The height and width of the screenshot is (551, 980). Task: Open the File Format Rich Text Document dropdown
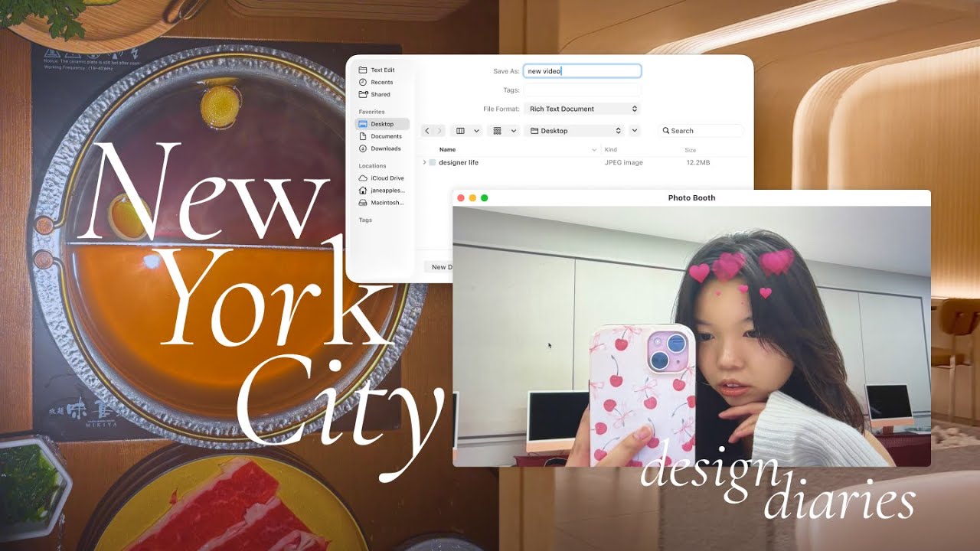(x=582, y=109)
